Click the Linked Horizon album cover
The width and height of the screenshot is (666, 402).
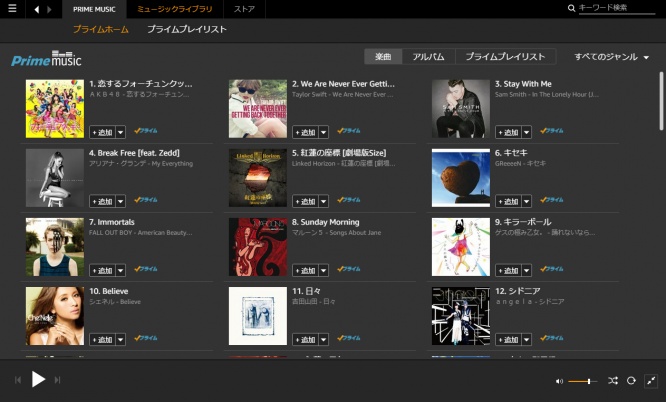(258, 178)
